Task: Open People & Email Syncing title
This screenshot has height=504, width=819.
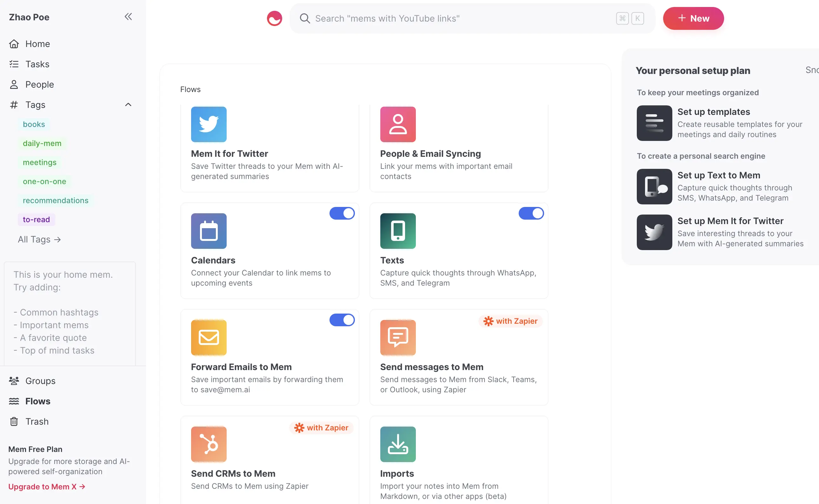Action: point(430,154)
